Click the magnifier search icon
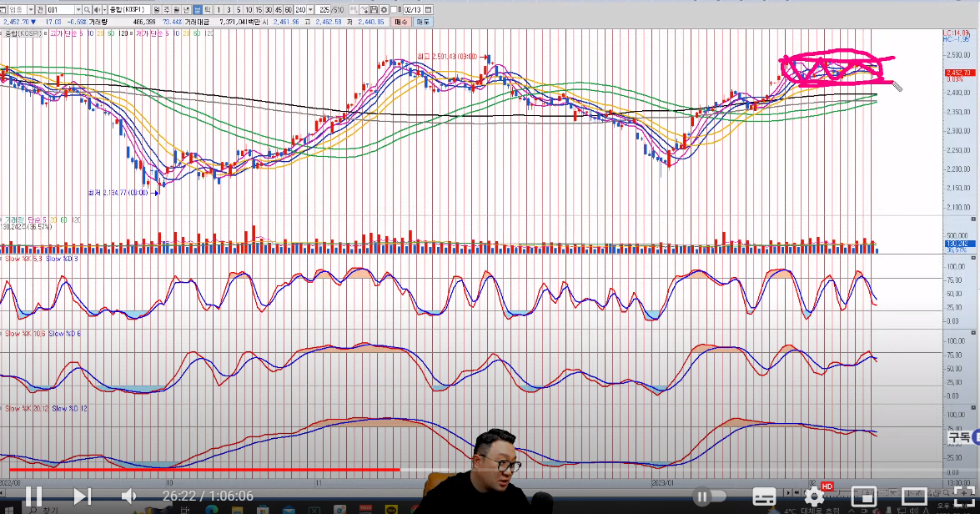Screen dimensions: 980x514 pyautogui.click(x=87, y=10)
